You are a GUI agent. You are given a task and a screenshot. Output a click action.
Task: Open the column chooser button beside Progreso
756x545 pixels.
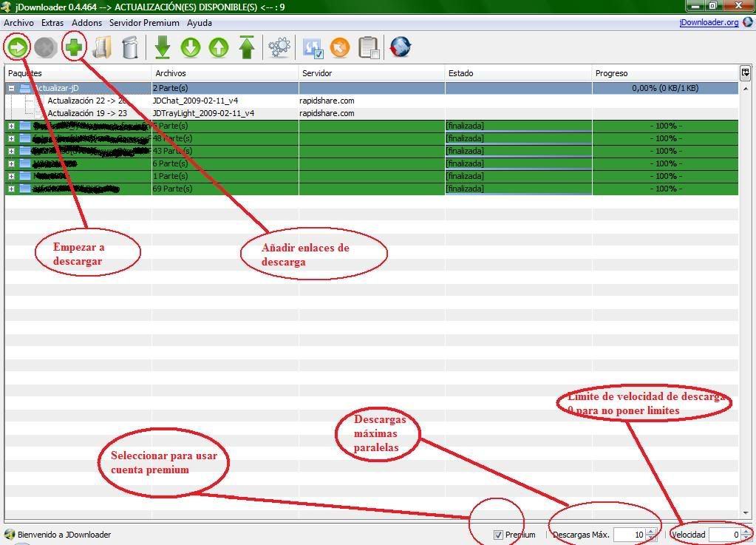[746, 72]
